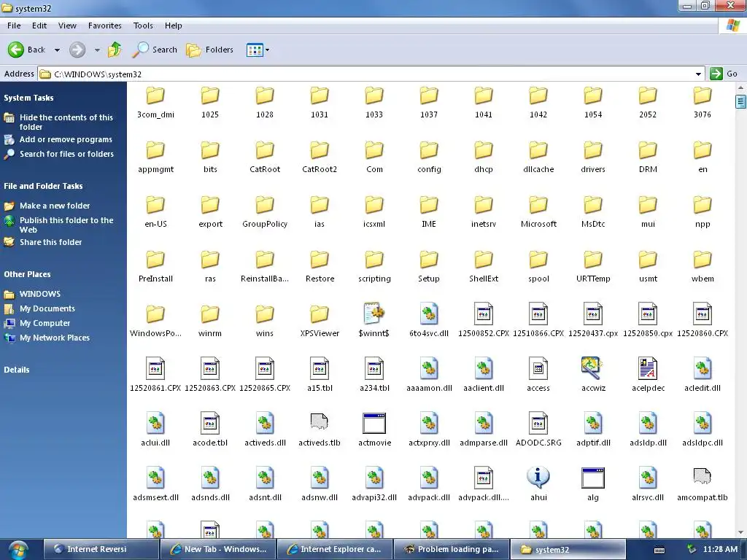Select the $winnt$ file icon
The width and height of the screenshot is (747, 560).
[x=374, y=314]
